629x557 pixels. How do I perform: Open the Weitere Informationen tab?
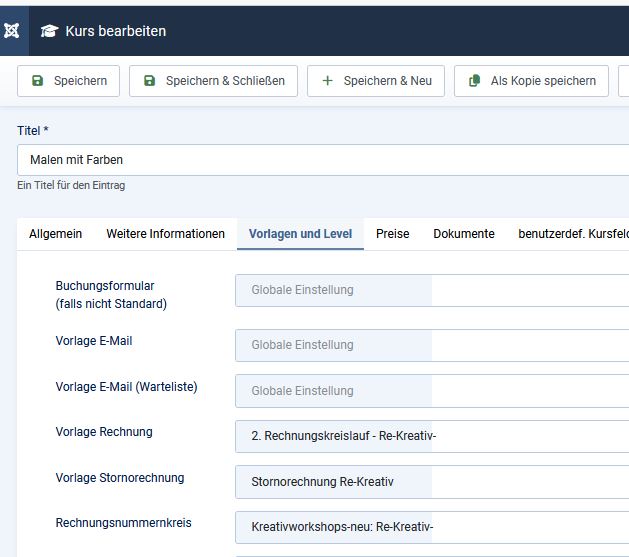165,234
